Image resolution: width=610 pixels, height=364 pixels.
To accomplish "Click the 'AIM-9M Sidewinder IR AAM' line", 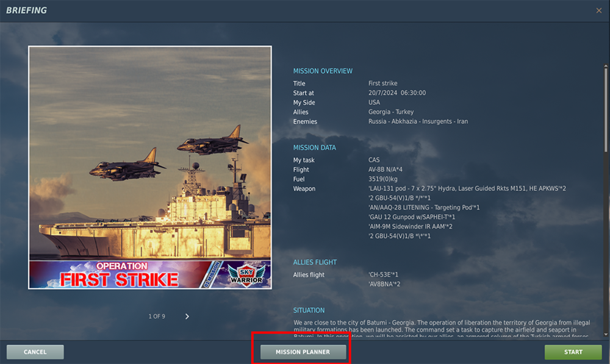I will (x=411, y=226).
